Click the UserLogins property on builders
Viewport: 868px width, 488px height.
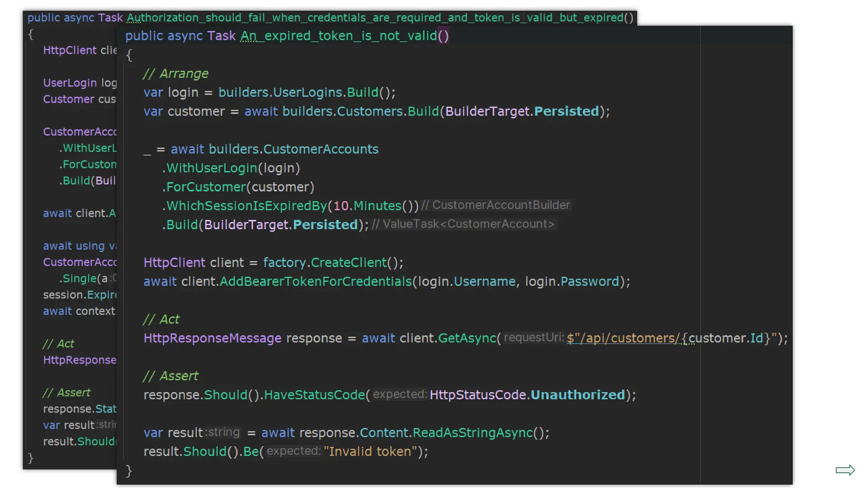(307, 92)
